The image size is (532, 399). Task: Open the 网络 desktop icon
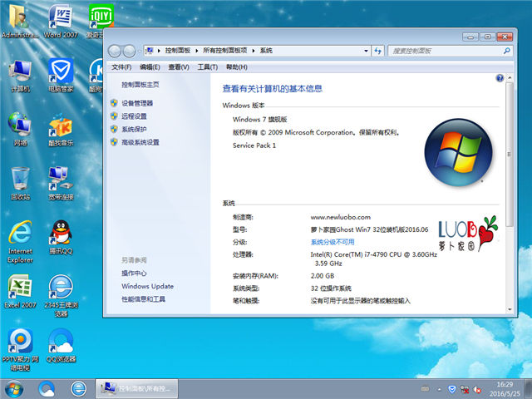[20, 130]
